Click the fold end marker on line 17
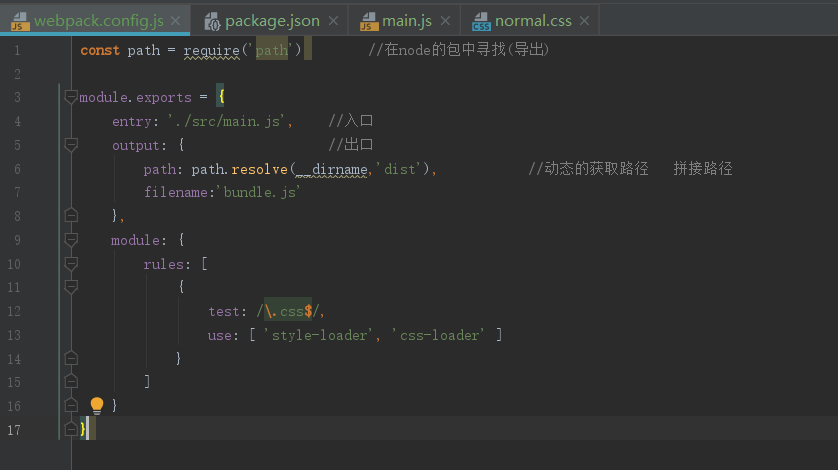The width and height of the screenshot is (838, 470). [x=71, y=429]
